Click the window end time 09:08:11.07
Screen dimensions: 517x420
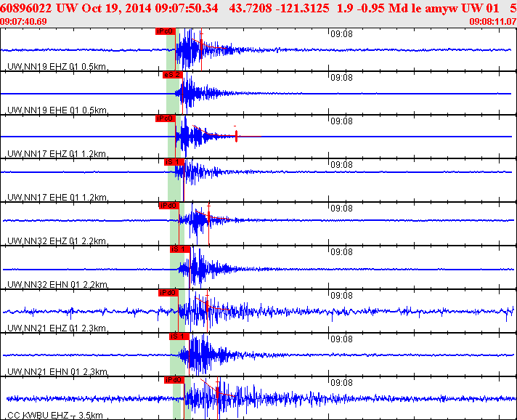coord(493,22)
